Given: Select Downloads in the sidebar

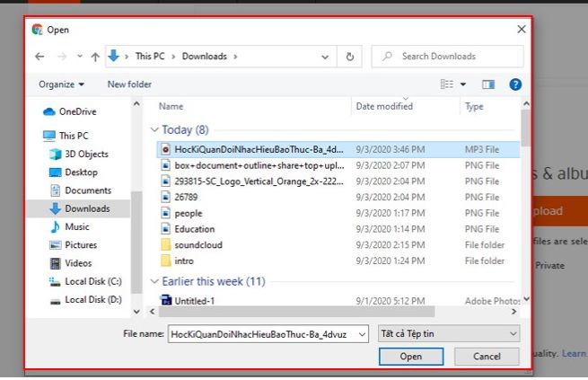Looking at the screenshot, I should point(80,208).
